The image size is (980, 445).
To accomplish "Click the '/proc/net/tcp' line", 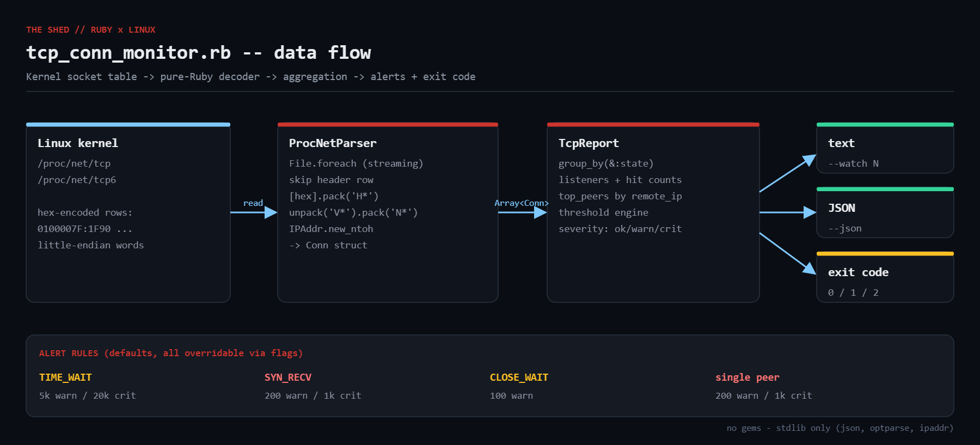I will [74, 163].
